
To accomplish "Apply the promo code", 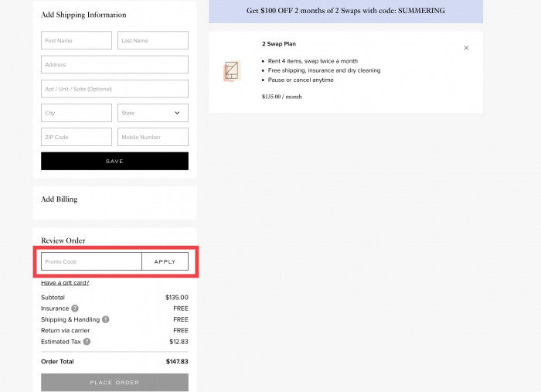I will [165, 261].
